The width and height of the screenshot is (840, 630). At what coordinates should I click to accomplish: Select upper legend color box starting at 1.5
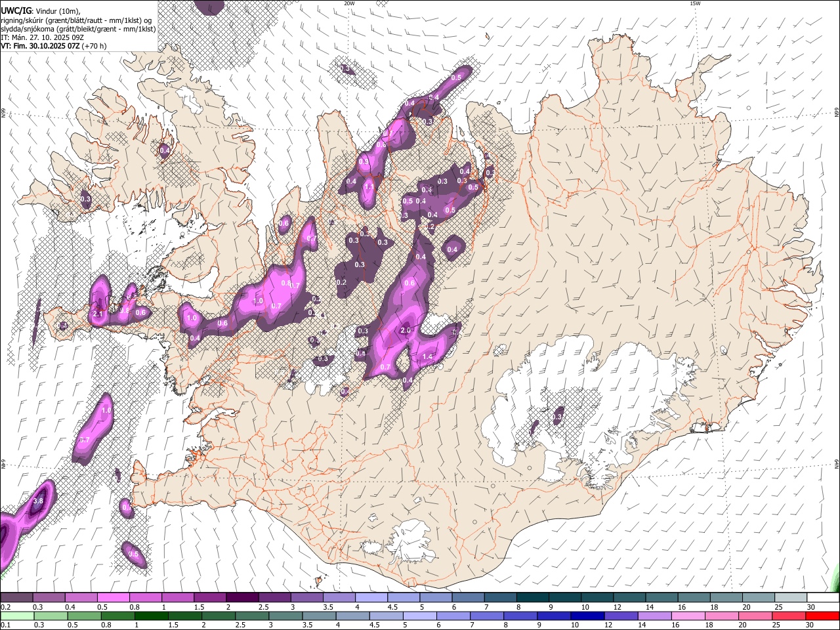coord(209,597)
